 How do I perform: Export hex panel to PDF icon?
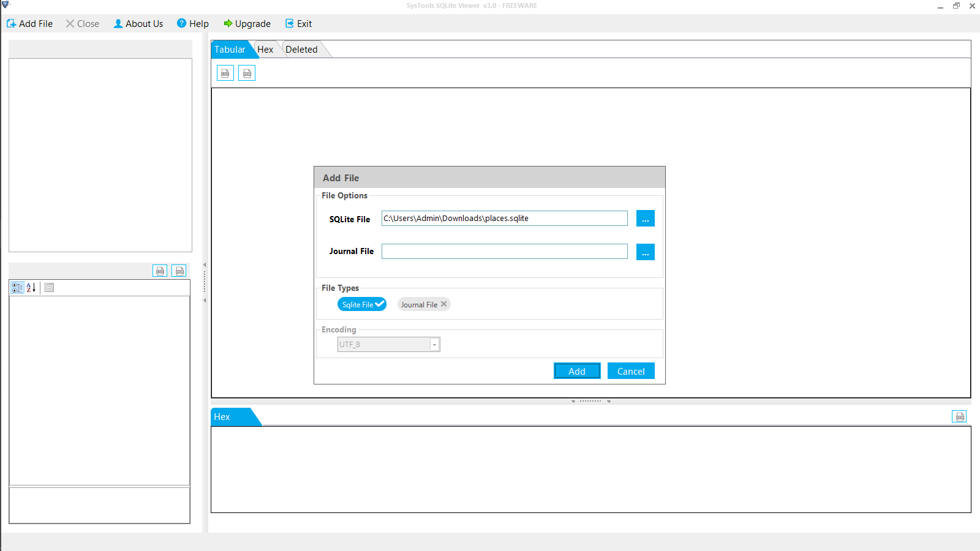click(959, 417)
